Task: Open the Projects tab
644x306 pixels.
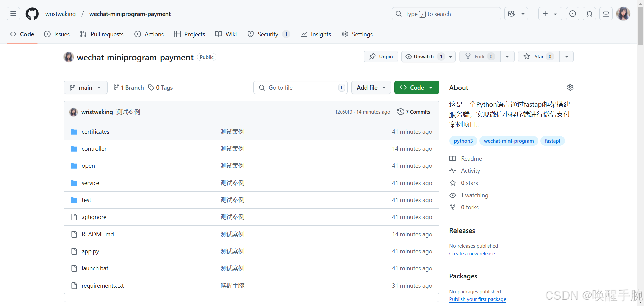Action: 190,34
